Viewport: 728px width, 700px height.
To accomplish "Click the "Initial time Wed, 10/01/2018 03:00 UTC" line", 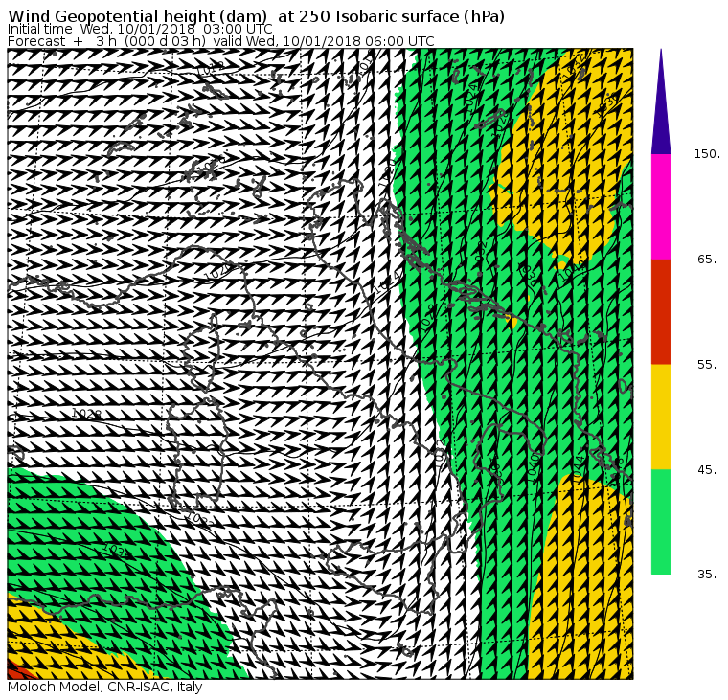I will coord(140,29).
